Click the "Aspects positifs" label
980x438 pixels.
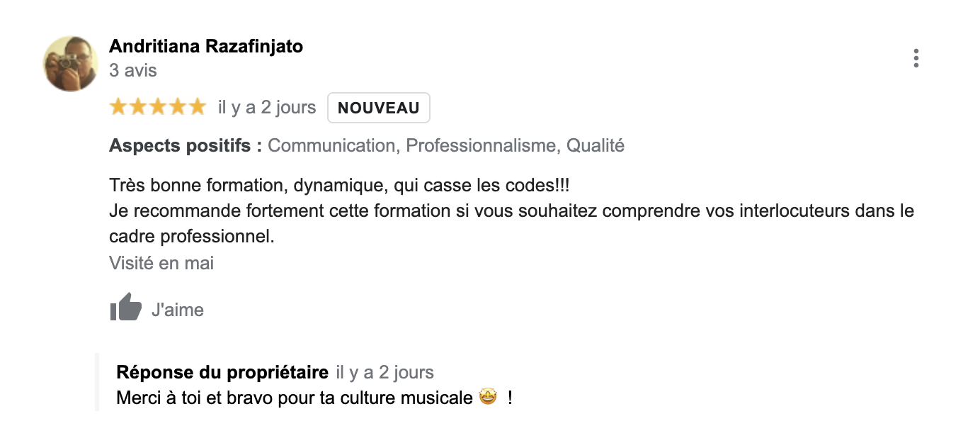point(185,146)
